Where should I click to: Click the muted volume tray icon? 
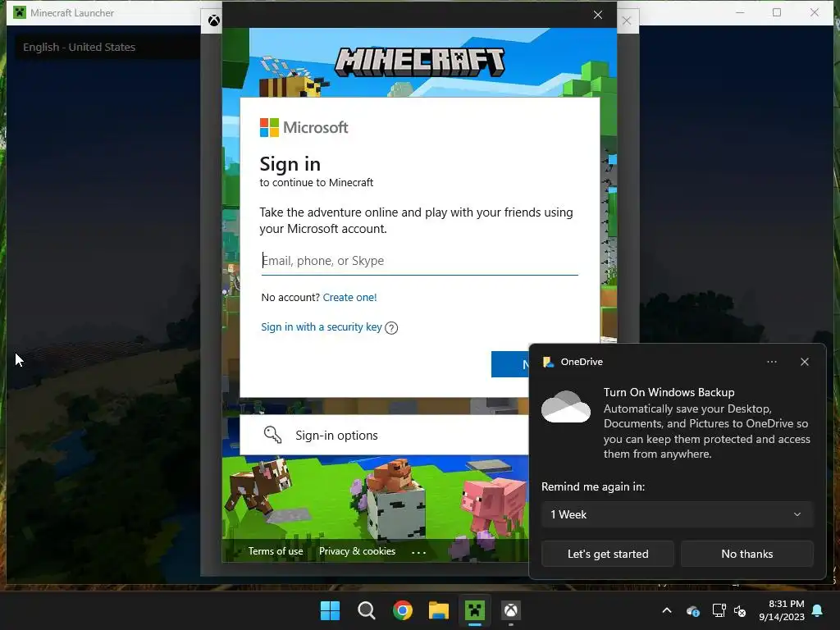click(740, 610)
